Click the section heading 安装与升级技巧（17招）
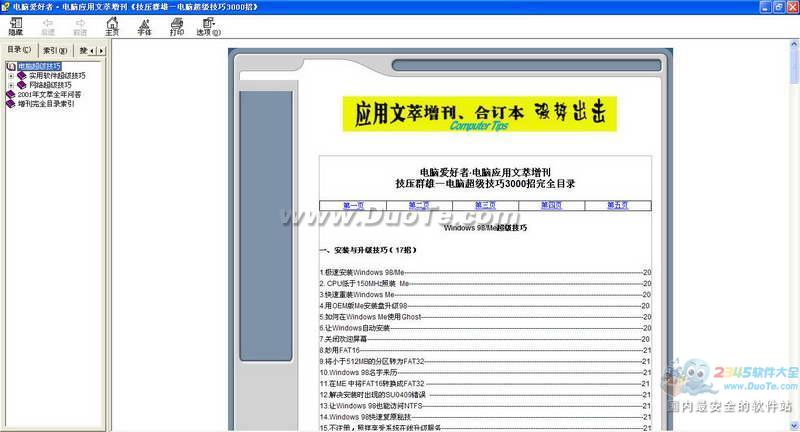The image size is (800, 432). click(x=368, y=250)
